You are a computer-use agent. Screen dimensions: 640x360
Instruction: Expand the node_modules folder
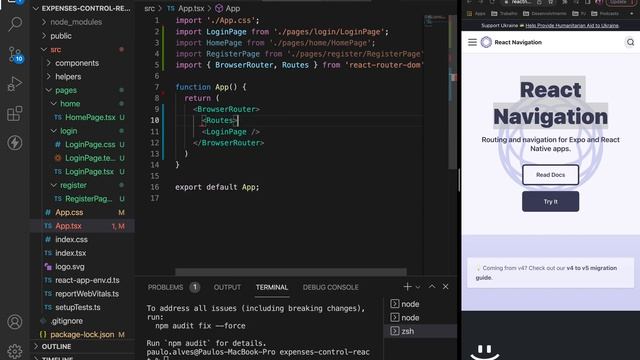click(x=76, y=22)
